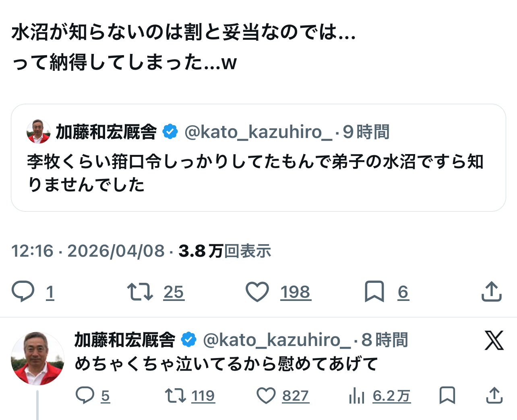Open the 加藤和宏厩舎 name on reply
This screenshot has height=420, width=517.
pyautogui.click(x=125, y=340)
